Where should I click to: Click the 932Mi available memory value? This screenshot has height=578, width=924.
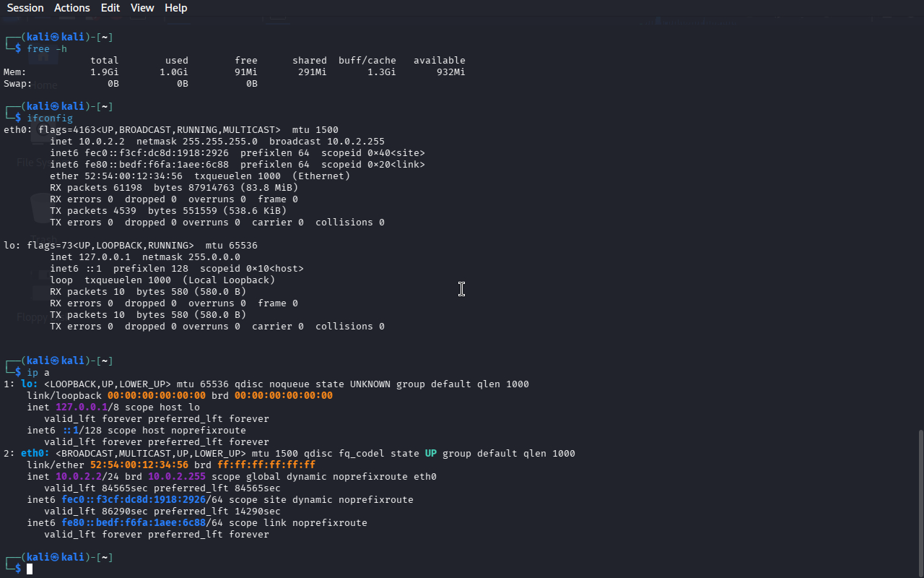450,72
